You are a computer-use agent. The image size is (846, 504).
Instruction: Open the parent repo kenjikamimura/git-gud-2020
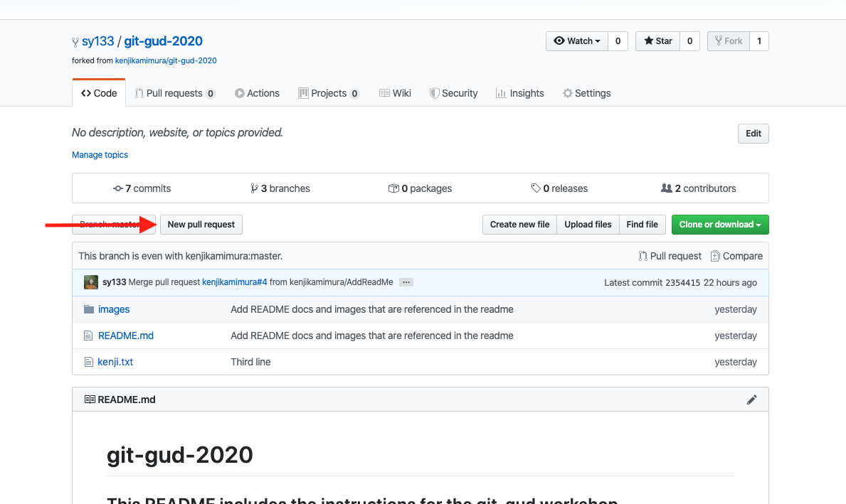[x=166, y=60]
